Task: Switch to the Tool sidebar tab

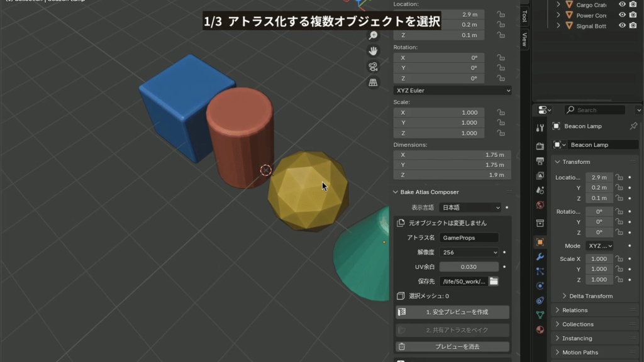Action: click(x=525, y=16)
